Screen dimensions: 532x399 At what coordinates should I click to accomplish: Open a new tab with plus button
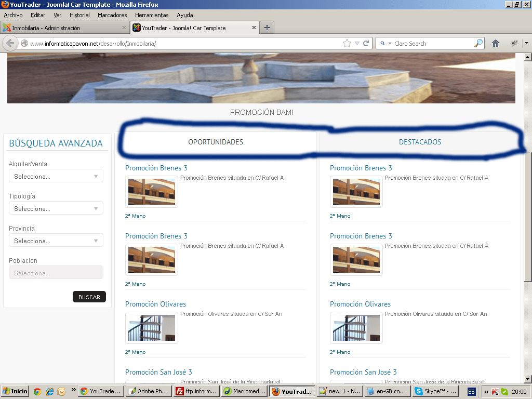pyautogui.click(x=267, y=28)
